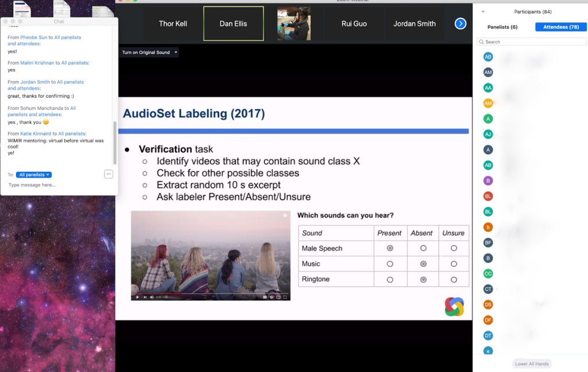This screenshot has width=588, height=372.
Task: Select Unsure for Ringtone
Action: (x=454, y=279)
